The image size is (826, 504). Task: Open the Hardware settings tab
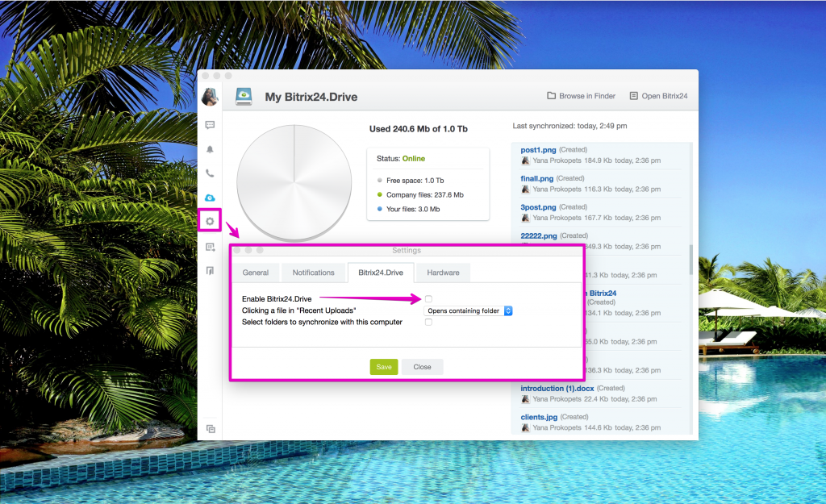pyautogui.click(x=443, y=273)
